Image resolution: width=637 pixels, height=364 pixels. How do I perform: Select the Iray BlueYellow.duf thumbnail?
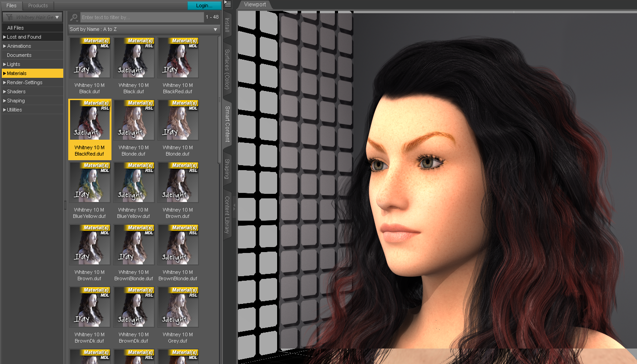(x=90, y=182)
